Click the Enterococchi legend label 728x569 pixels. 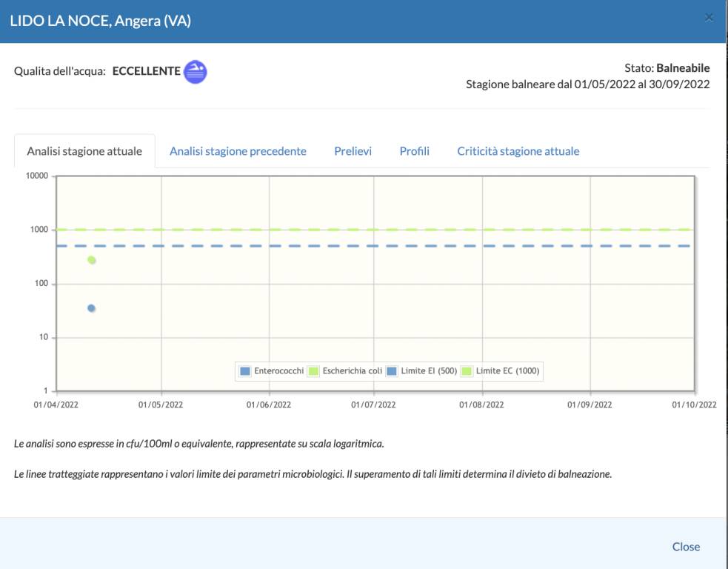[x=278, y=371]
